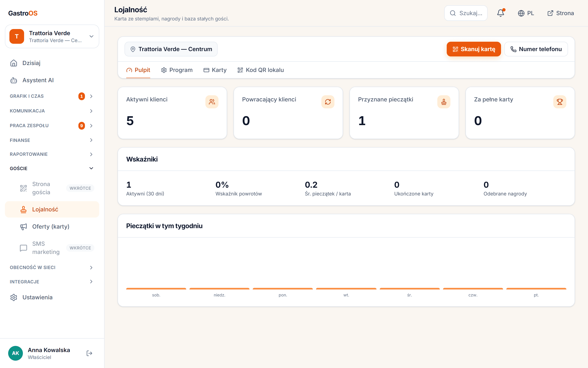Open the Kod QR lokalu tab
Viewport: 588px width, 368px height.
[x=261, y=70]
